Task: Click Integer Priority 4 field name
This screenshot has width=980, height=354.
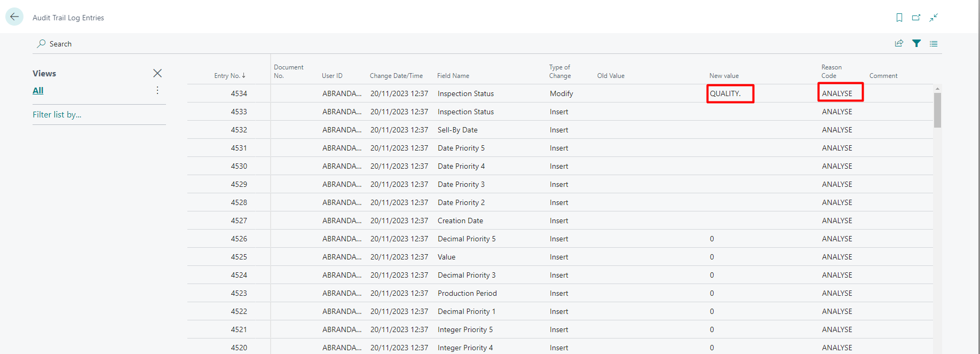Action: coord(465,348)
